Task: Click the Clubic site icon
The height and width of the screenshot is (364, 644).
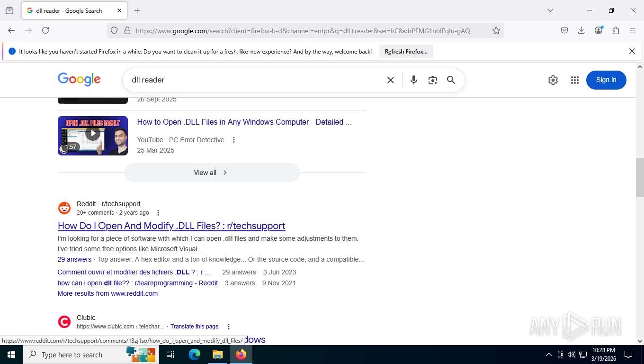Action: [64, 322]
